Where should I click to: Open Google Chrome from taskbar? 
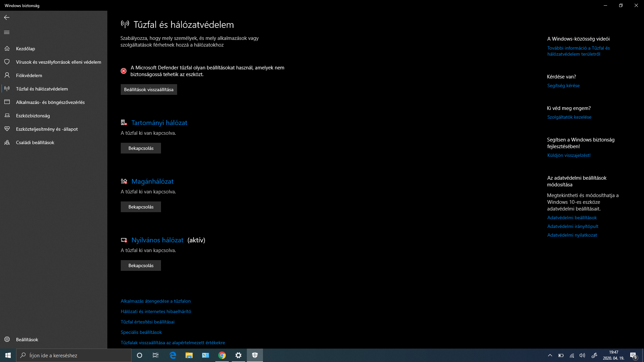pos(222,355)
